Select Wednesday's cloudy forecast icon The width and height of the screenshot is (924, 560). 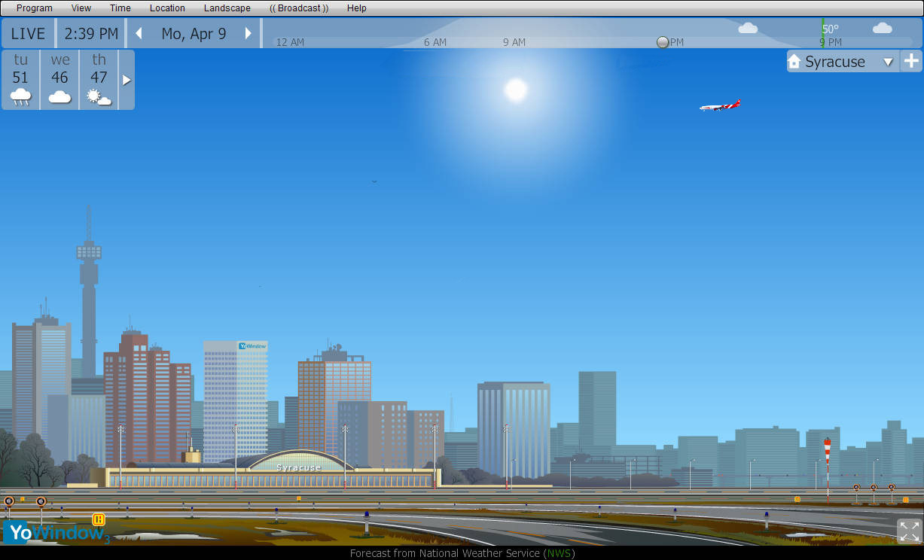coord(59,96)
